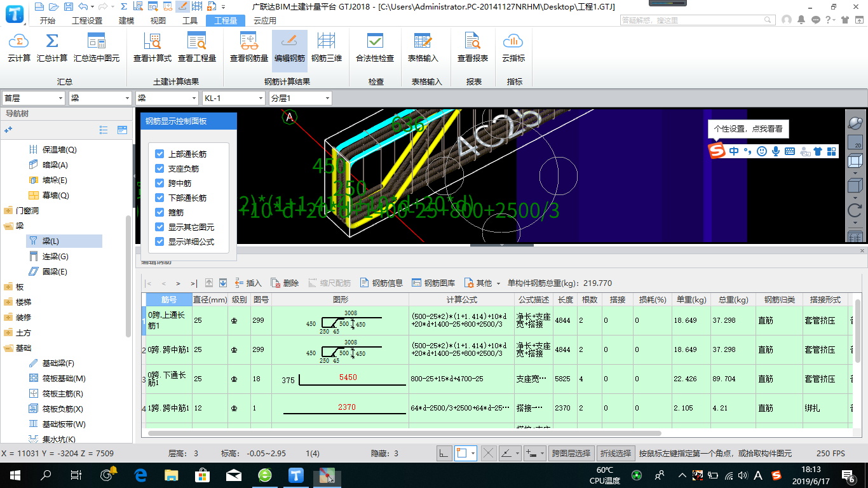Viewport: 868px width, 488px height.
Task: Switch to the 建模 ribbon tab
Action: (126, 20)
